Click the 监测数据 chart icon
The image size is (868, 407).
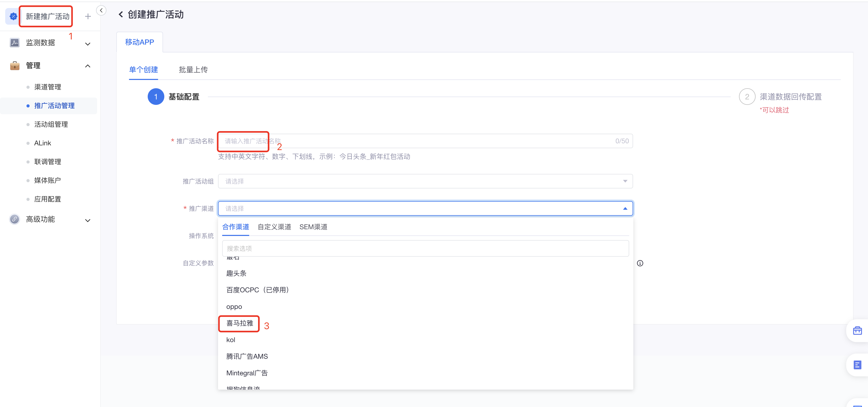[x=15, y=43]
